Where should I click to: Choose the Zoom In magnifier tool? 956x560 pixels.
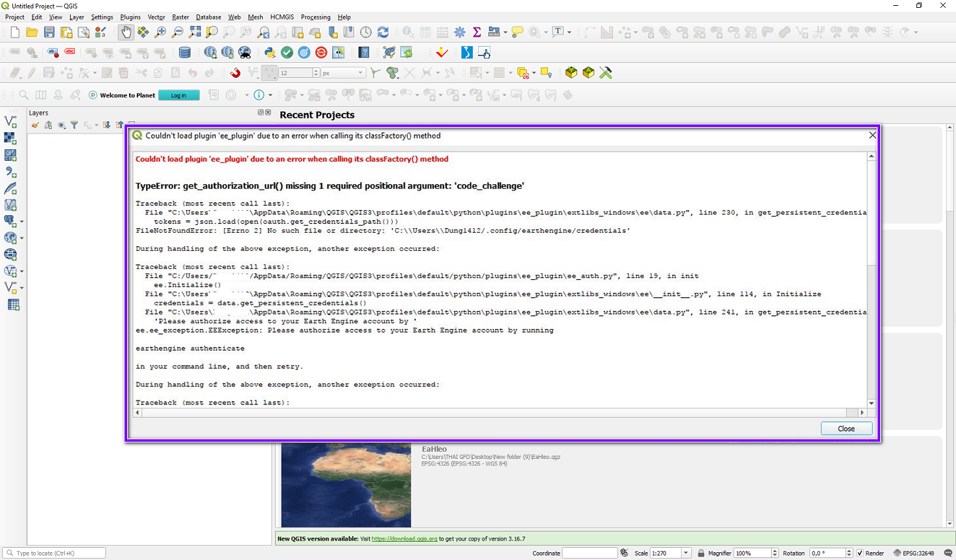pyautogui.click(x=160, y=32)
